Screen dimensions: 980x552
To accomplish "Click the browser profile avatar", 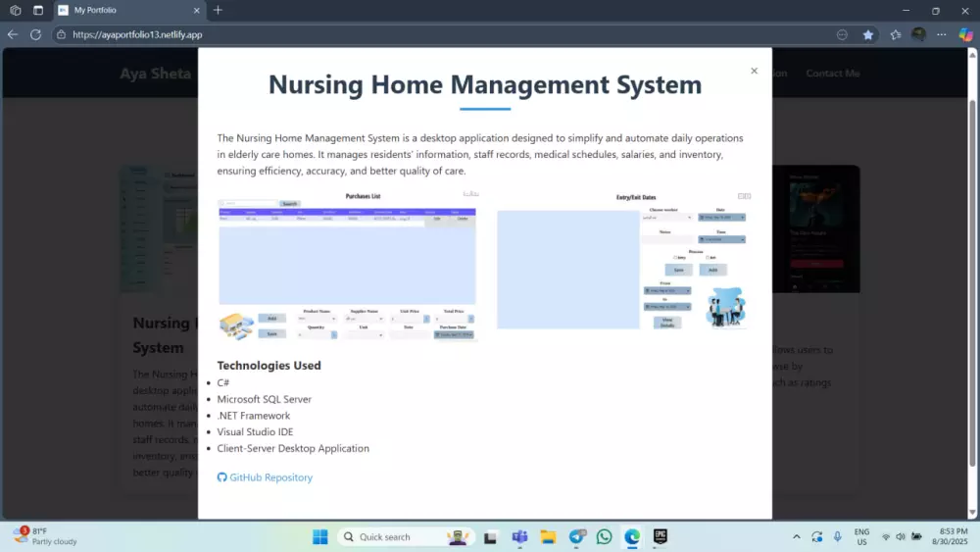I will (x=918, y=34).
